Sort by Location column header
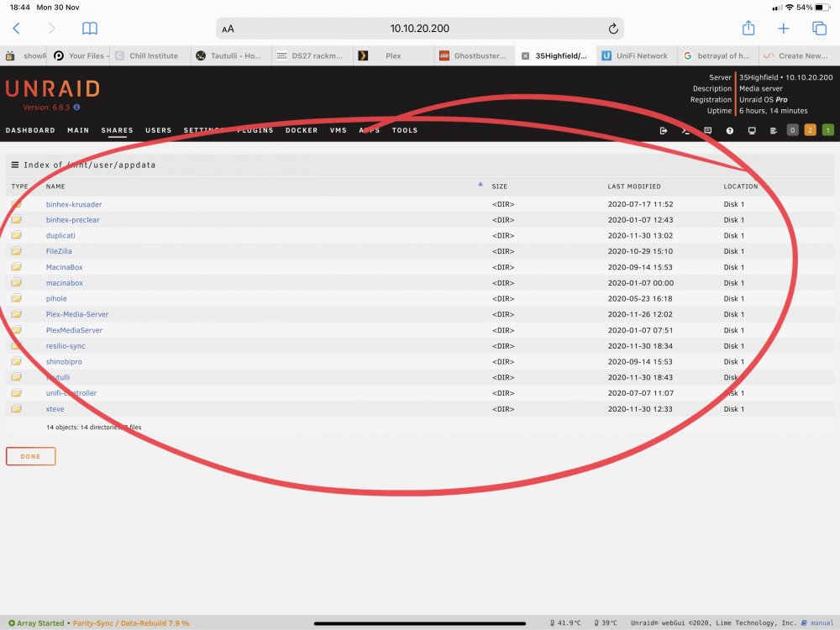This screenshot has width=840, height=630. [x=741, y=186]
